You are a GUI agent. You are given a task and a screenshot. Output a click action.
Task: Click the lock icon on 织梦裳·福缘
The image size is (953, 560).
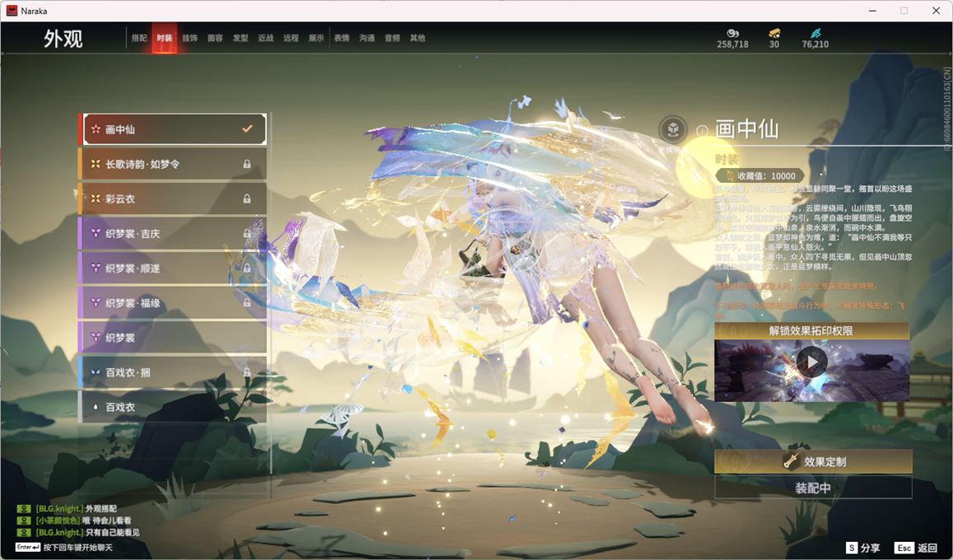tap(247, 302)
